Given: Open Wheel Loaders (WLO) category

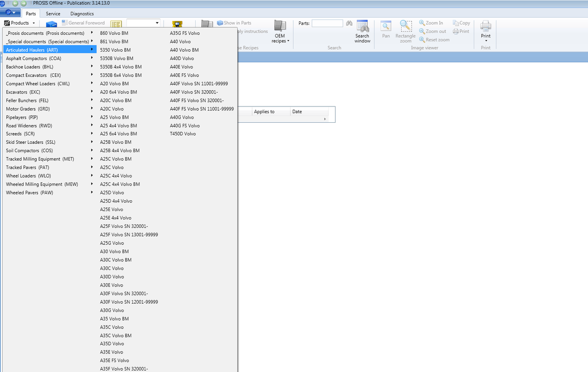Looking at the screenshot, I should (x=50, y=176).
